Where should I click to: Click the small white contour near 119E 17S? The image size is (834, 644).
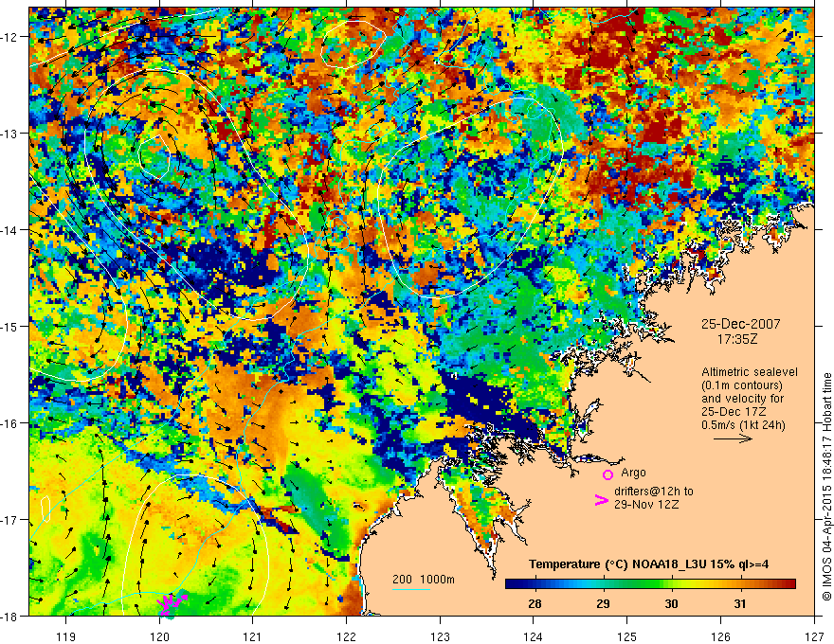point(45,509)
